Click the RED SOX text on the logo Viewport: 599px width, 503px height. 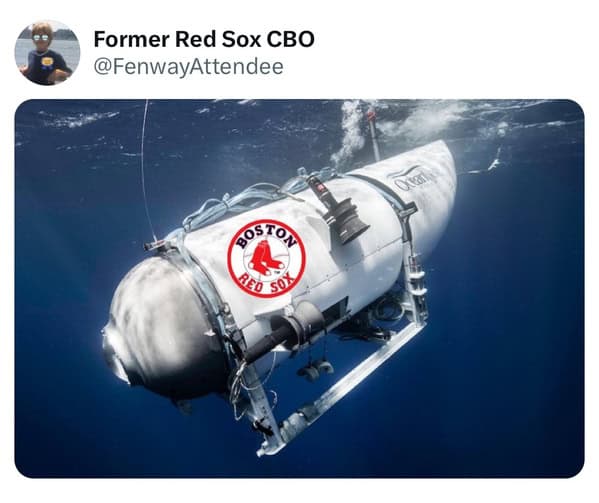pyautogui.click(x=267, y=285)
